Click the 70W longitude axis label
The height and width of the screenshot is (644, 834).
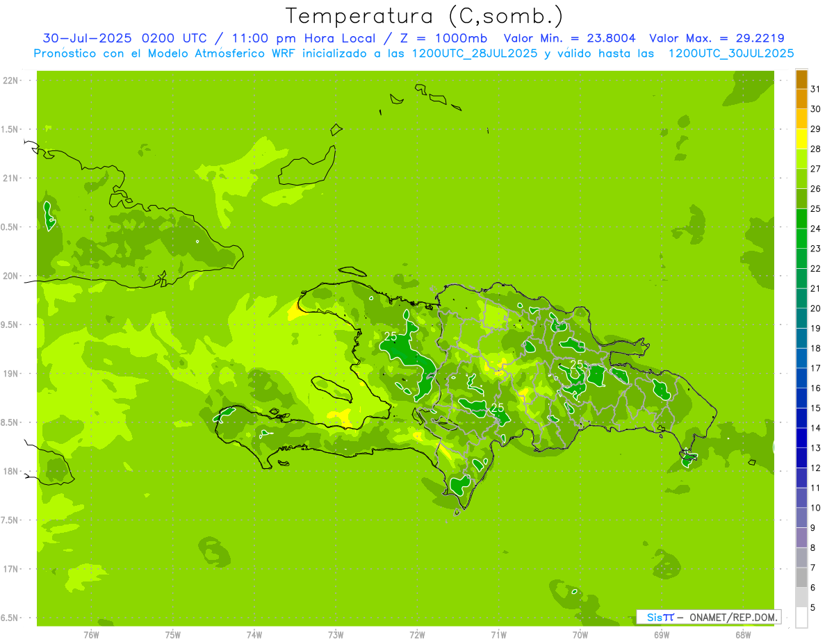580,635
